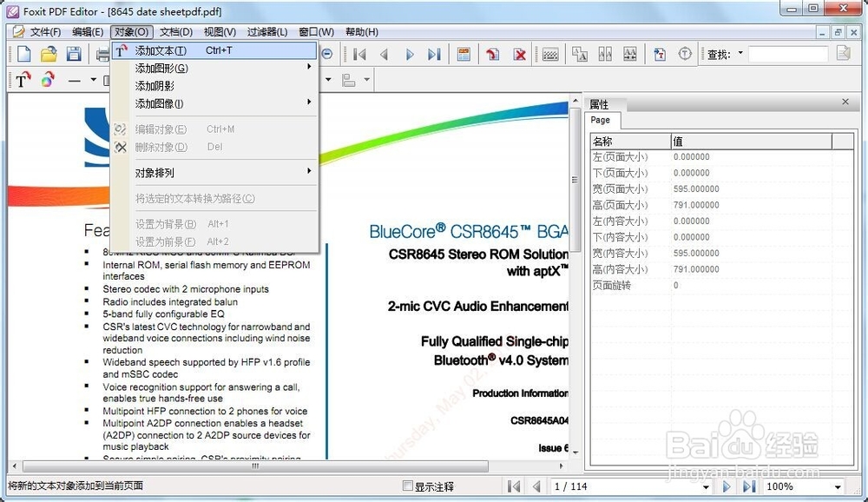This screenshot has height=502, width=868.
Task: Open the 100% zoom level dropdown
Action: click(x=838, y=487)
